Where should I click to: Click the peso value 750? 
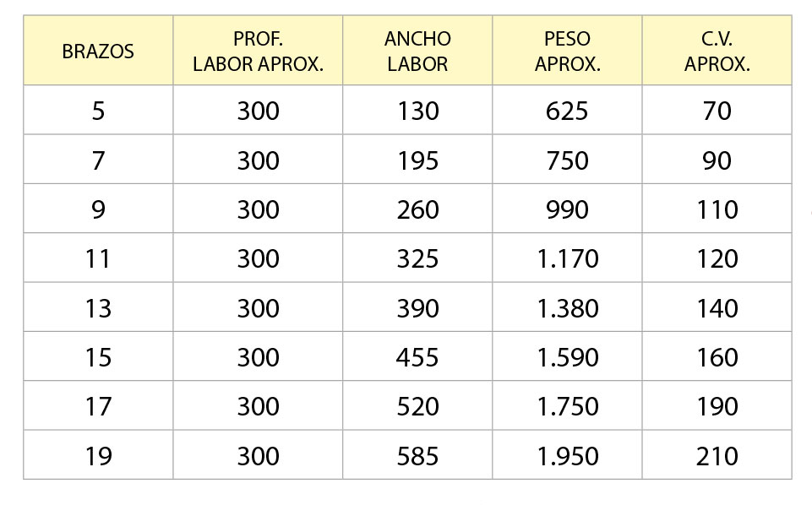[567, 160]
